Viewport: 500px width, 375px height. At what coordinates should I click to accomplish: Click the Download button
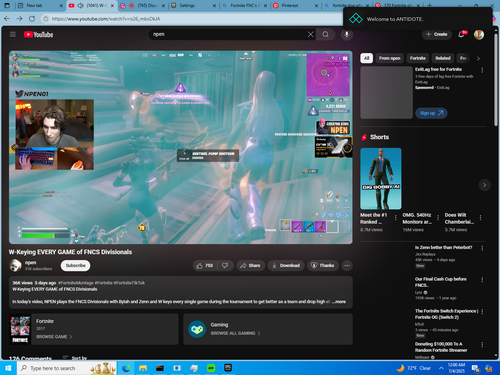(286, 266)
